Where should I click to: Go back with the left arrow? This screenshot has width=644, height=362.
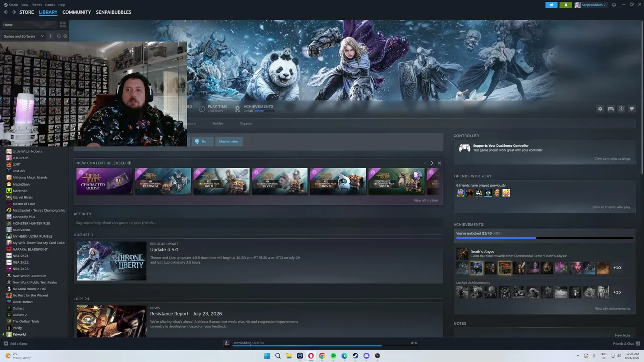click(x=6, y=12)
